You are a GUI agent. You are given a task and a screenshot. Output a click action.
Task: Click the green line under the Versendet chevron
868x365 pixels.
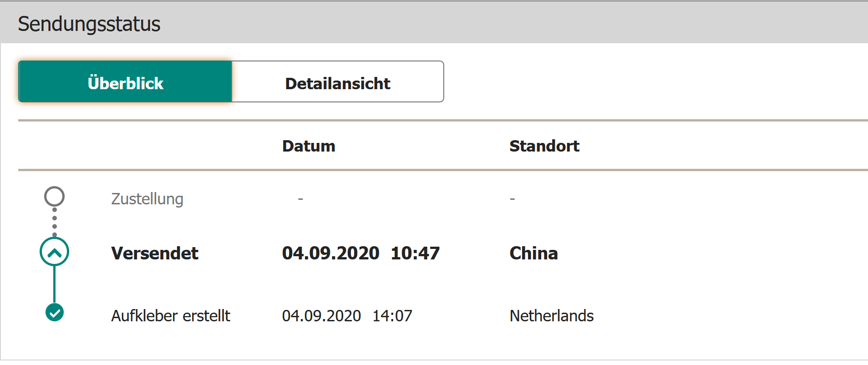55,284
